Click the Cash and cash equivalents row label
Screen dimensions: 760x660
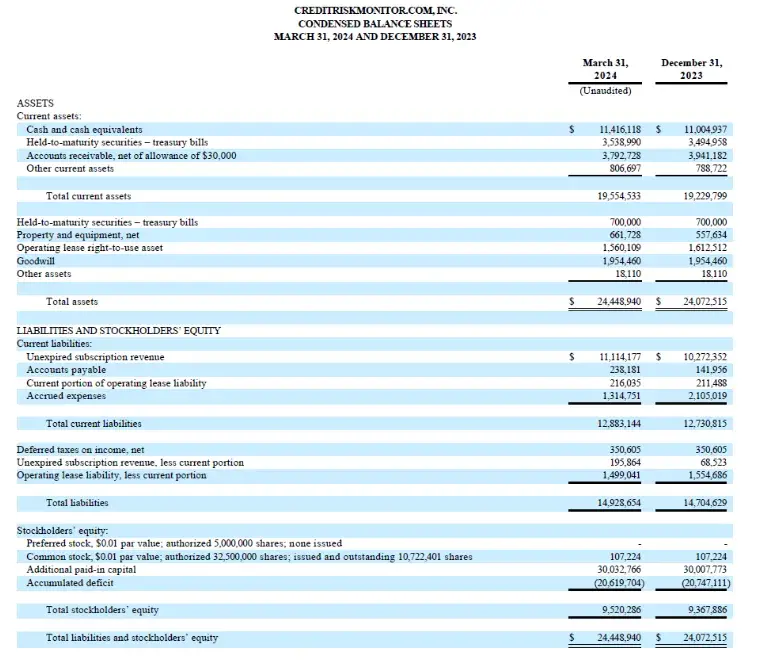pos(84,130)
